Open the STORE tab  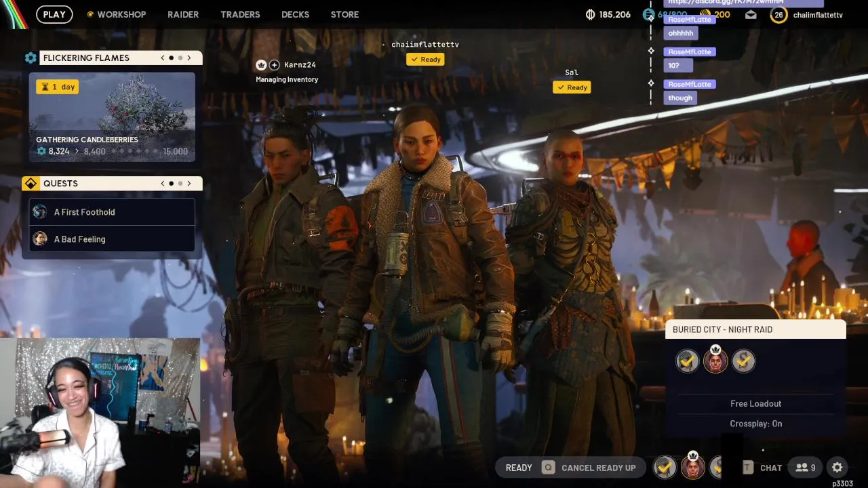(x=344, y=14)
